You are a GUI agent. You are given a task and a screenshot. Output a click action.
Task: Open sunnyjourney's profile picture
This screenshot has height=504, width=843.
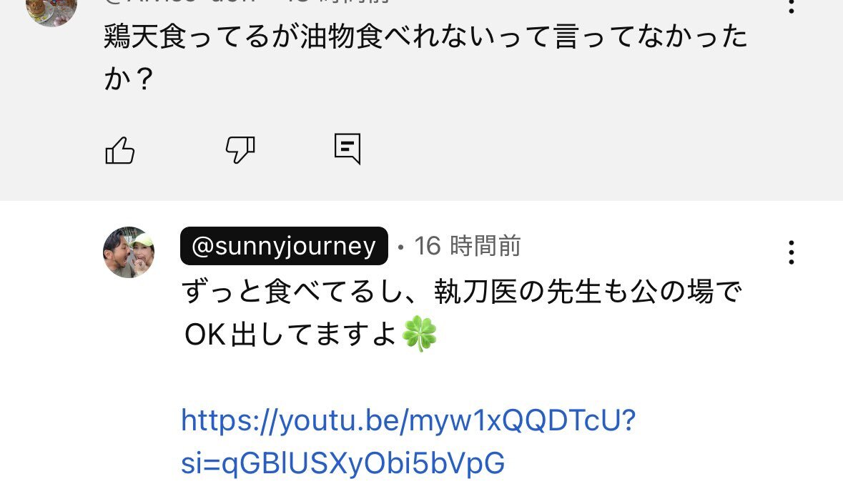pyautogui.click(x=129, y=252)
